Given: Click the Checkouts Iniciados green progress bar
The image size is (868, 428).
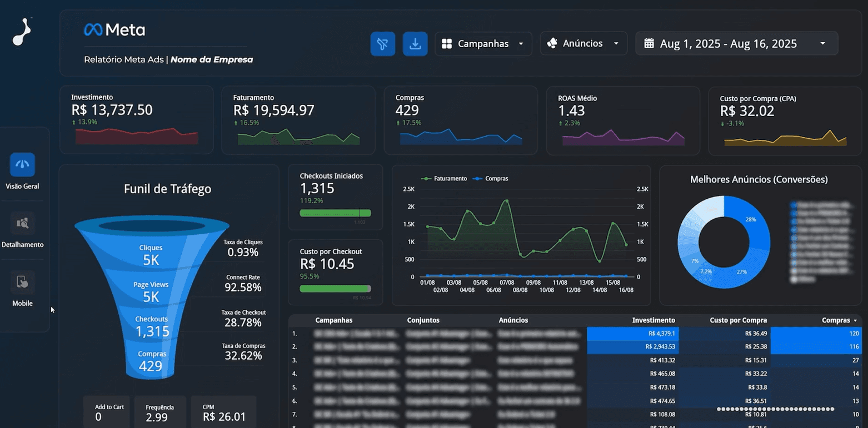Looking at the screenshot, I should coord(335,213).
